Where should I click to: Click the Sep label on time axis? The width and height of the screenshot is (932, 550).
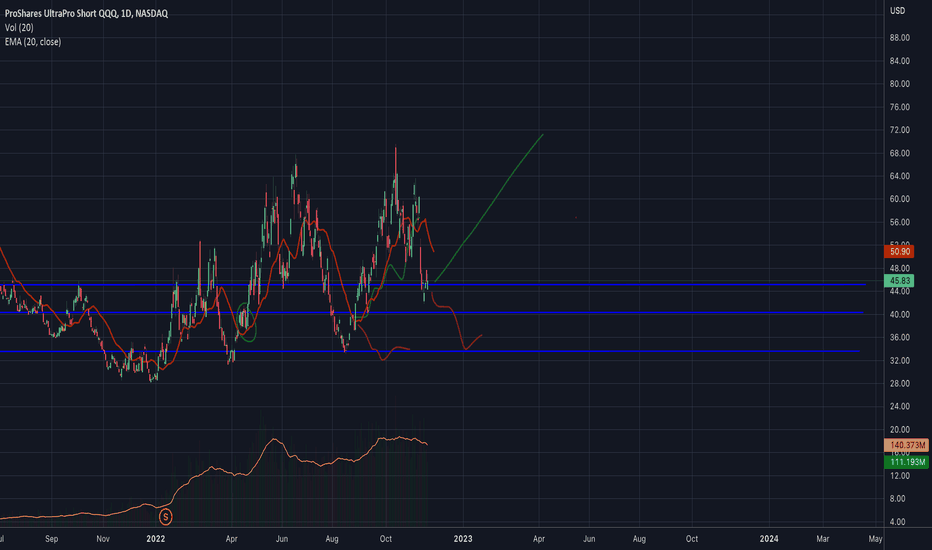pyautogui.click(x=52, y=539)
